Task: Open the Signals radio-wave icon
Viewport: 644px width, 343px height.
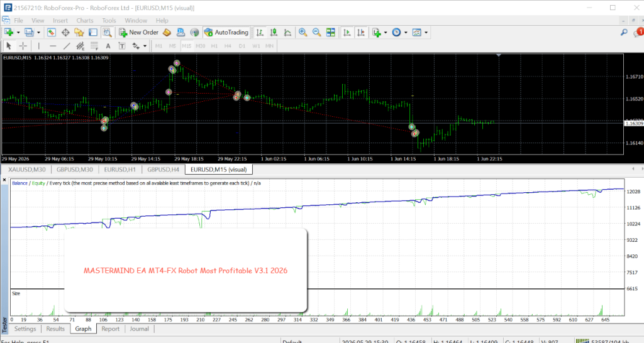Action: 195,33
